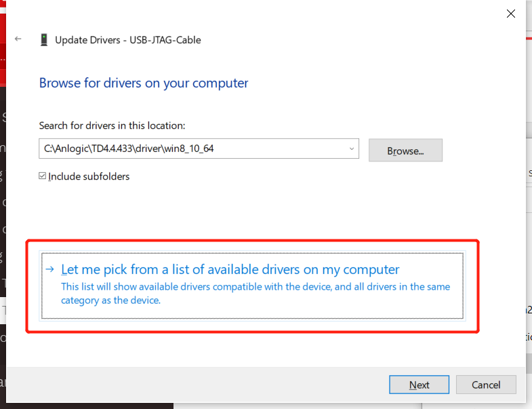Click the Update Drivers - USB-JTAG-Cable title text
Screen dimensions: 532x409
(x=128, y=40)
